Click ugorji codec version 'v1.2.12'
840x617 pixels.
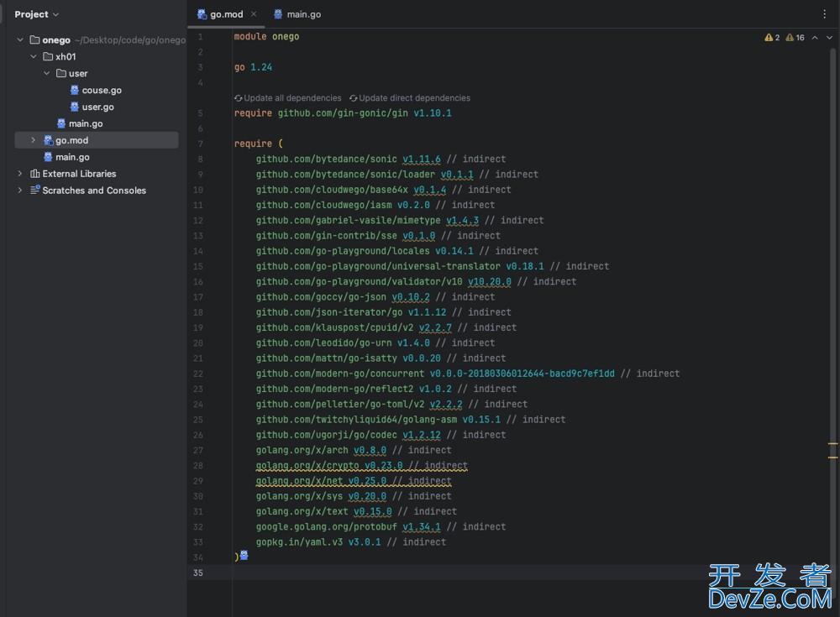[423, 435]
